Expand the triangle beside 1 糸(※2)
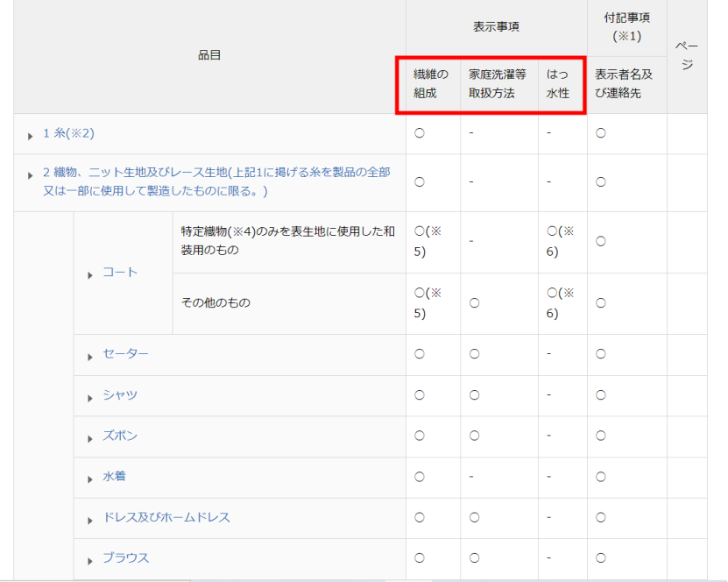Viewport: 728px width, 582px height. coord(31,136)
